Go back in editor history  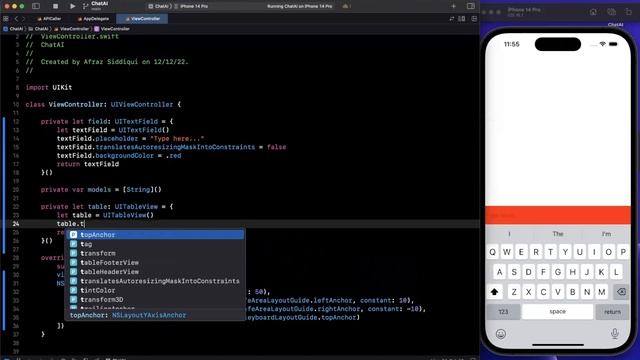(16, 18)
